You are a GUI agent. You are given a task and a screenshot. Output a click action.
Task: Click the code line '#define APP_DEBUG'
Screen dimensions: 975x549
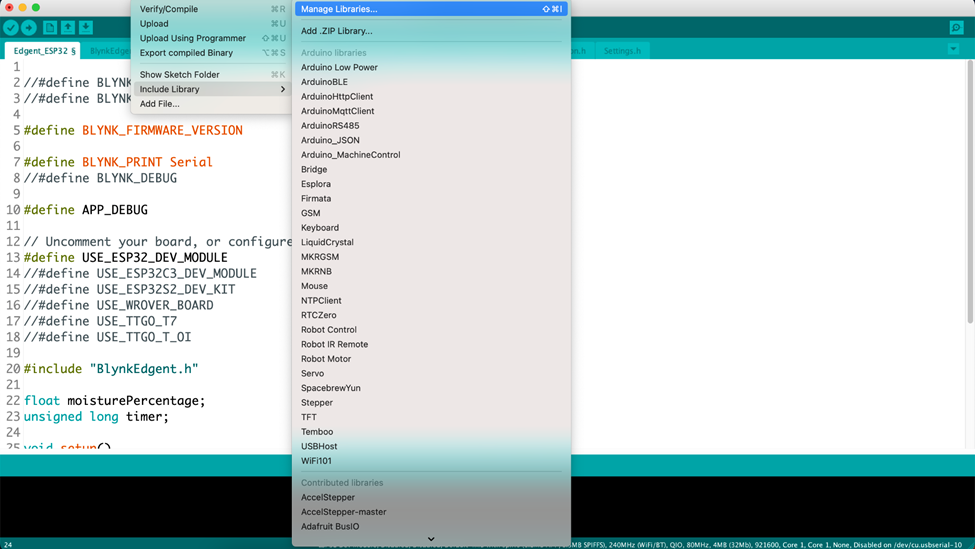tap(86, 210)
